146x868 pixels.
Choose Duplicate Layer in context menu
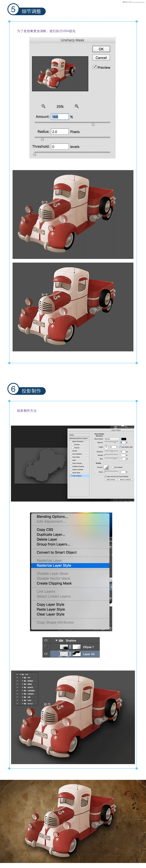[51, 534]
